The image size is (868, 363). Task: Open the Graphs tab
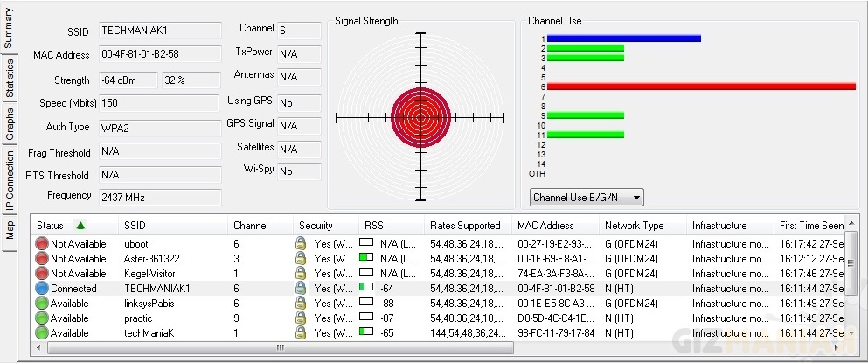pyautogui.click(x=10, y=125)
